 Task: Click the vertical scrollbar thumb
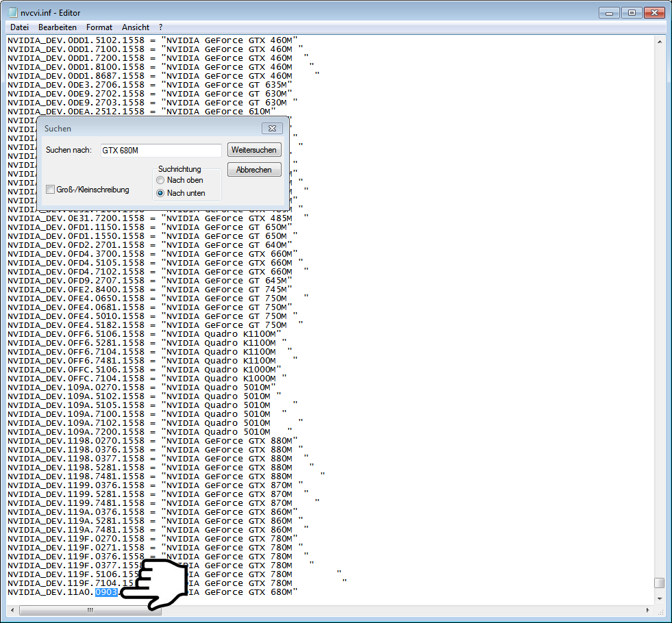click(x=660, y=583)
